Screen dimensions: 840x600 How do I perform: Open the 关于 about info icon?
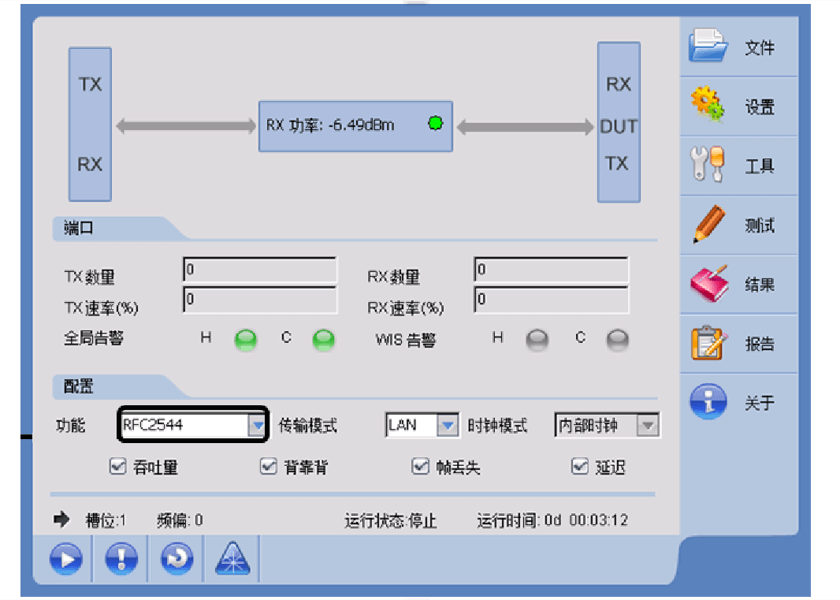(709, 402)
